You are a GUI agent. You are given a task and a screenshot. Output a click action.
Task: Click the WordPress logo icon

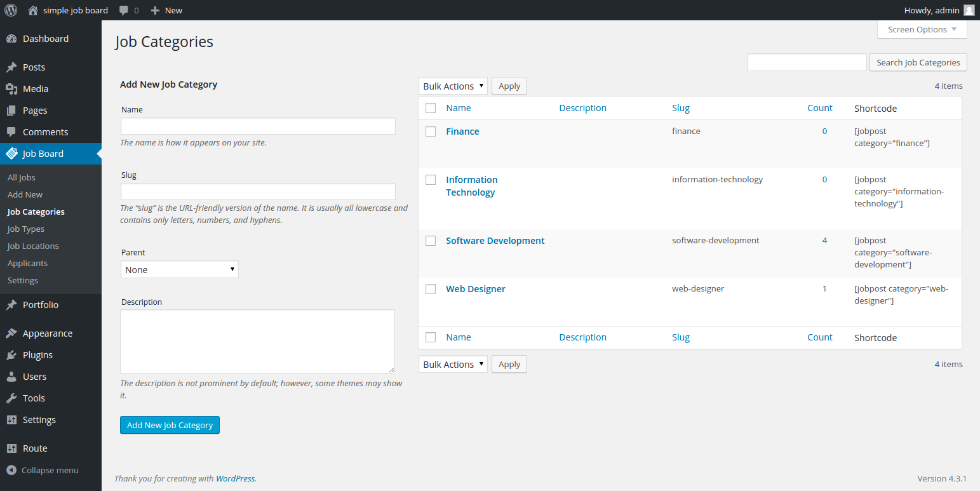click(11, 10)
